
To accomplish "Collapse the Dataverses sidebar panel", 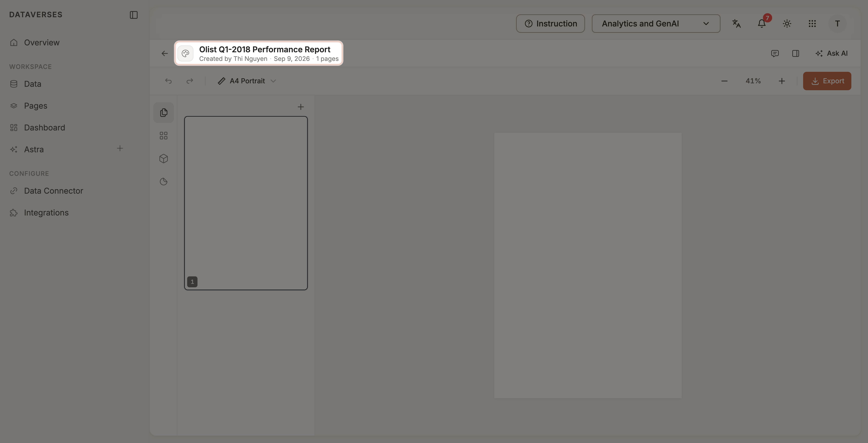I will point(134,15).
